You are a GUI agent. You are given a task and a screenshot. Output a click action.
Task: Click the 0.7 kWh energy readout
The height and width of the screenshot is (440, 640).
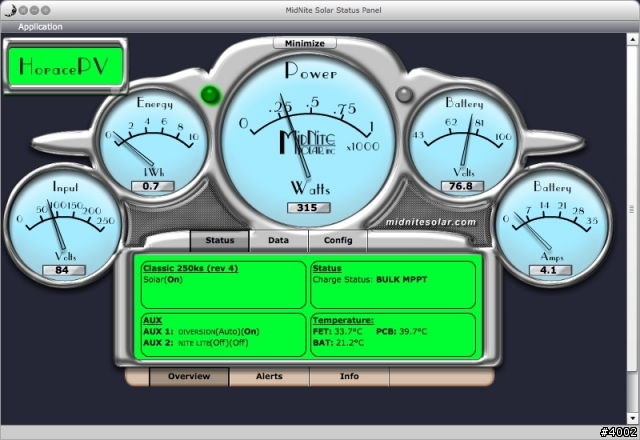[153, 187]
